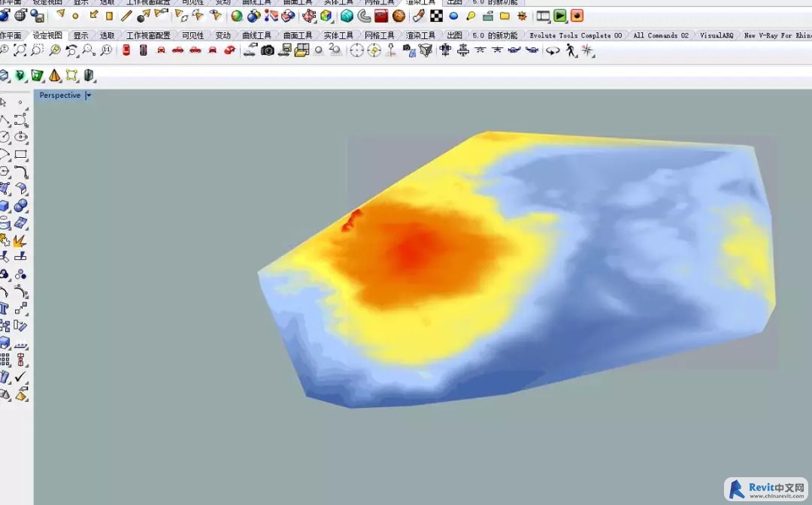Click the Zoom 1:1 magnifier icon
Viewport: 812px width, 505px height.
(106, 50)
